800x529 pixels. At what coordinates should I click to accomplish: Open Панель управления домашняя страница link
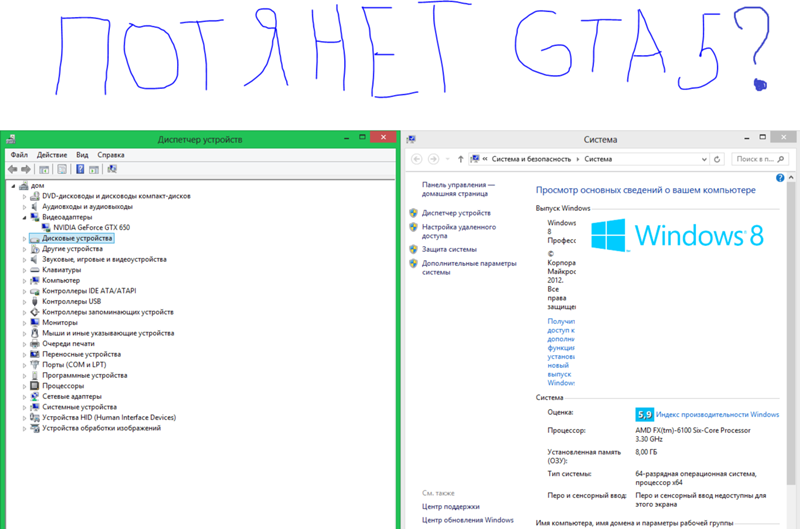coord(458,189)
